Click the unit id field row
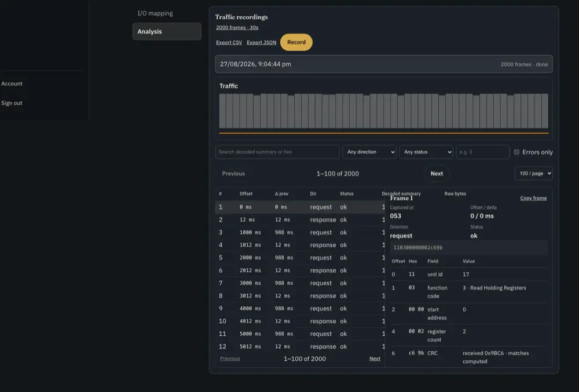The image size is (579, 392). click(470, 274)
